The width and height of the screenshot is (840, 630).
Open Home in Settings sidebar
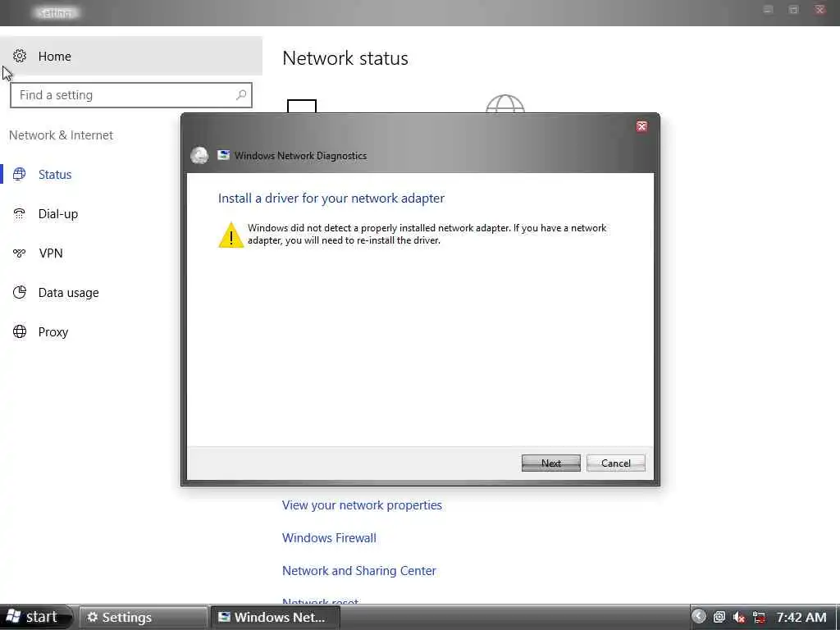click(x=131, y=56)
